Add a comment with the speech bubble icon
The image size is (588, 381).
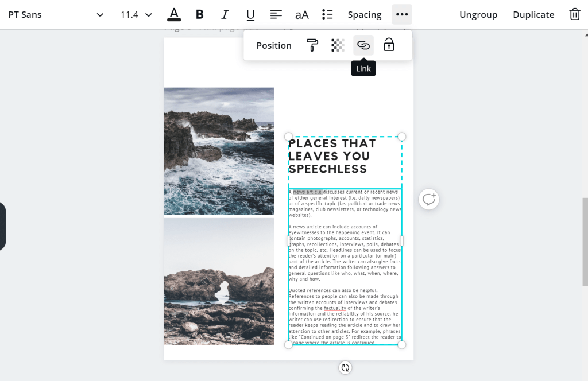(x=428, y=199)
